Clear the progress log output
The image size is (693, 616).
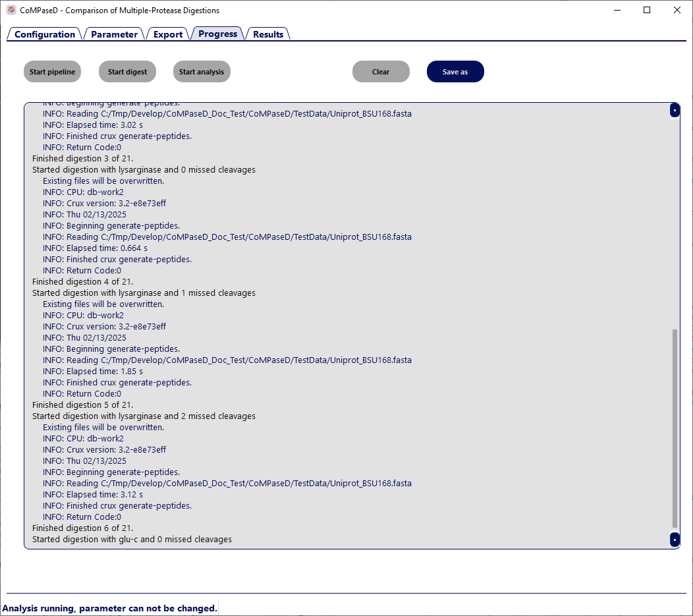(x=381, y=72)
